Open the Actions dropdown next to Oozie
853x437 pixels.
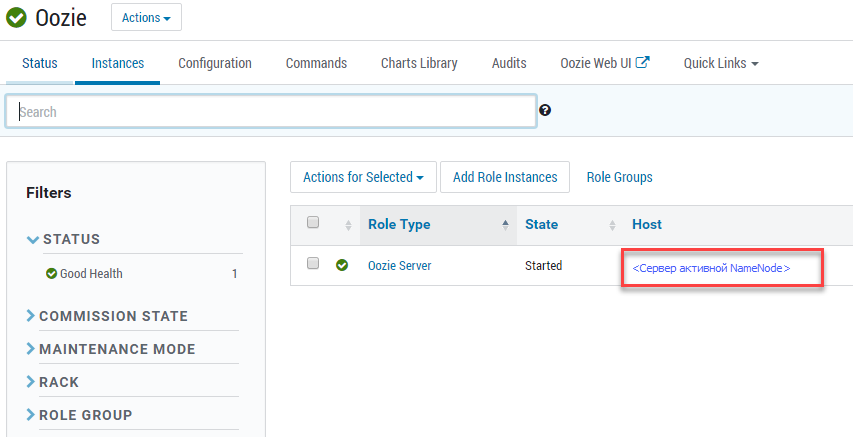(146, 18)
